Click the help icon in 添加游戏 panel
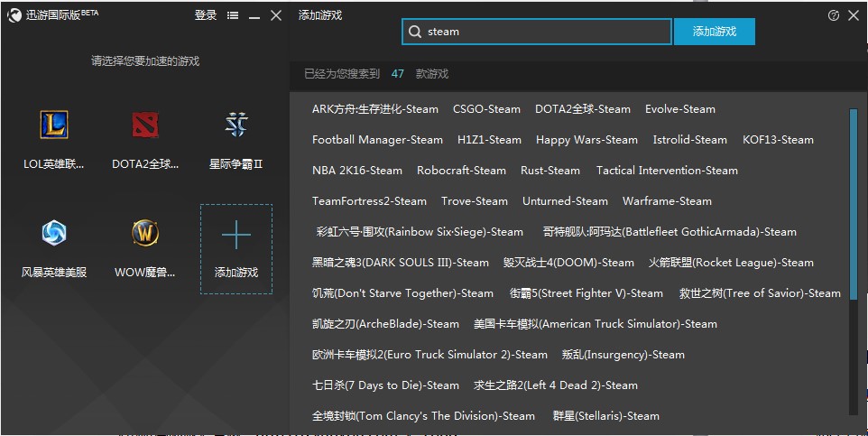The height and width of the screenshot is (436, 868). [x=833, y=15]
